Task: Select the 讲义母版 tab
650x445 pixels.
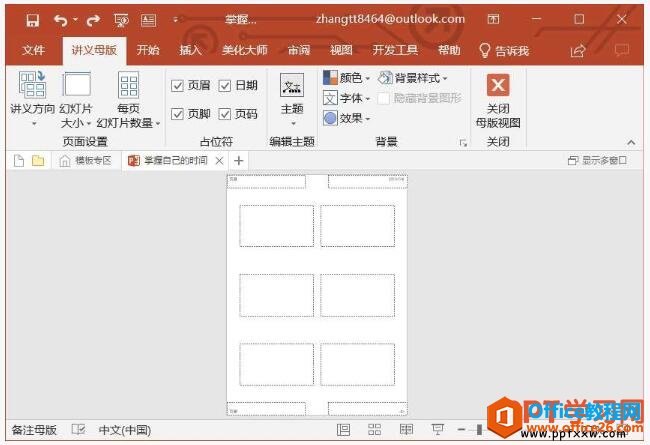Action: 94,50
